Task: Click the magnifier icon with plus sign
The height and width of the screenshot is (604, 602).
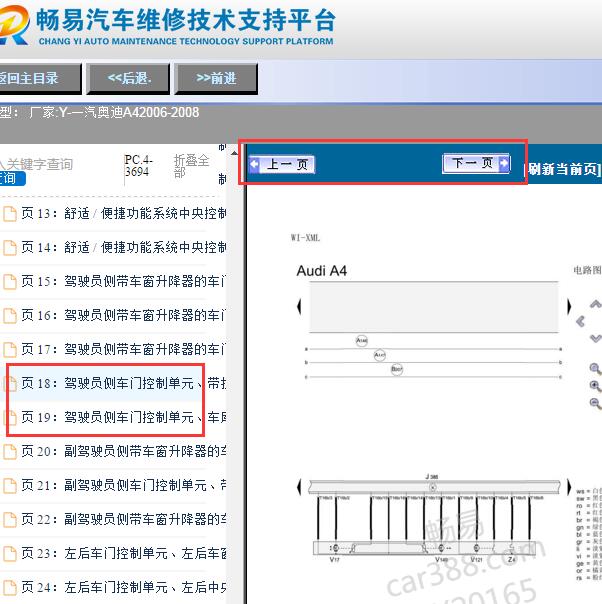Action: (595, 386)
